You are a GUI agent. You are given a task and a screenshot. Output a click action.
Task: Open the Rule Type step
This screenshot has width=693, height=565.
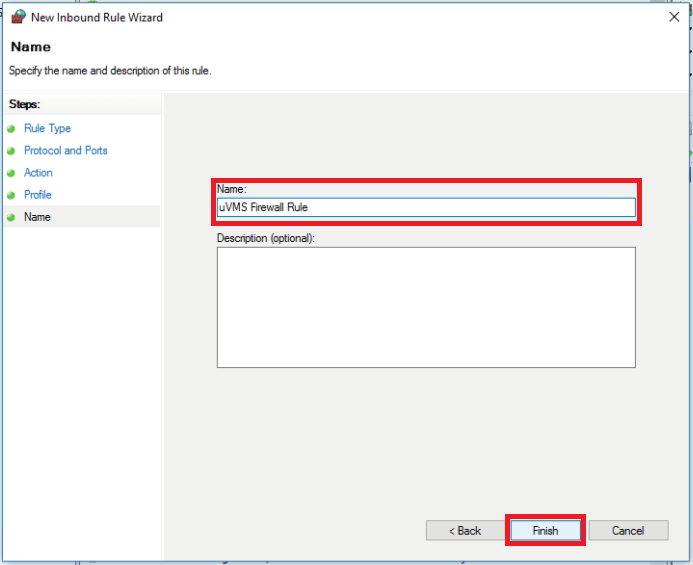point(47,128)
